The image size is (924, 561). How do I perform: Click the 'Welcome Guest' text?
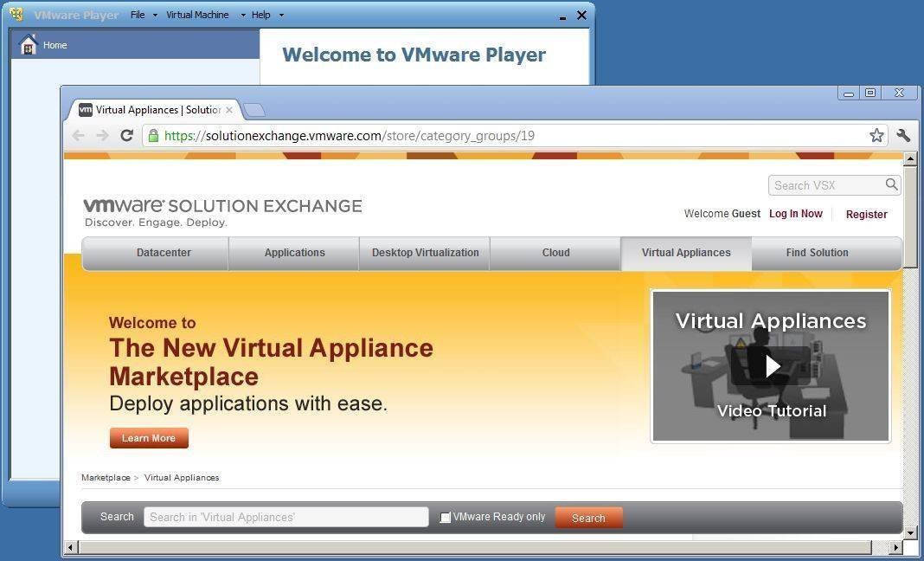click(722, 214)
